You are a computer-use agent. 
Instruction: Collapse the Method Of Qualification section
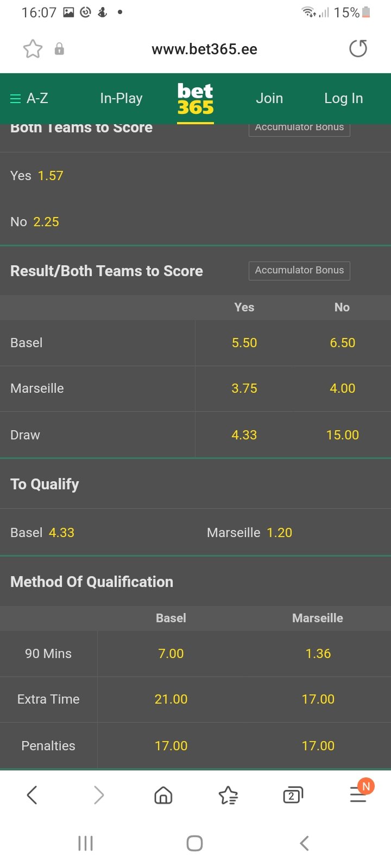(92, 582)
